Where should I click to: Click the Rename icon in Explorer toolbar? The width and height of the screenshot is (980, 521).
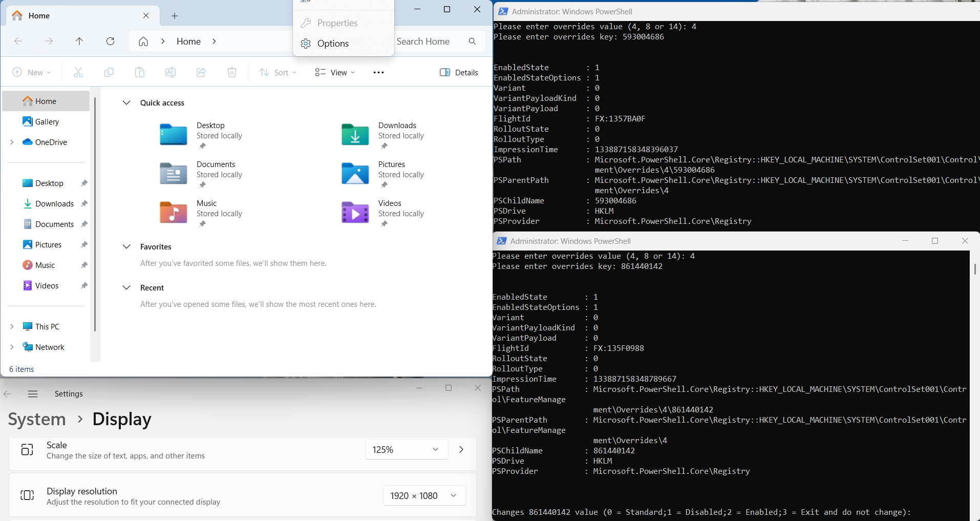pos(171,72)
